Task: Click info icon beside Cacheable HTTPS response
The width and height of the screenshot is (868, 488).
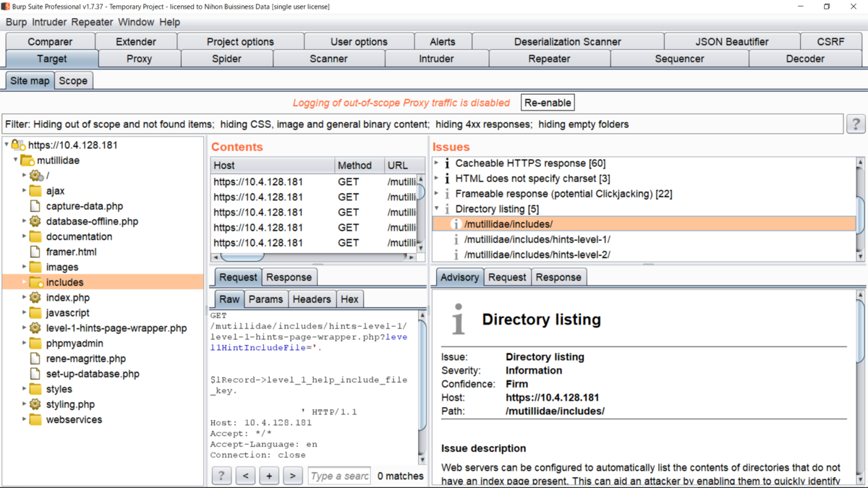Action: [x=447, y=163]
